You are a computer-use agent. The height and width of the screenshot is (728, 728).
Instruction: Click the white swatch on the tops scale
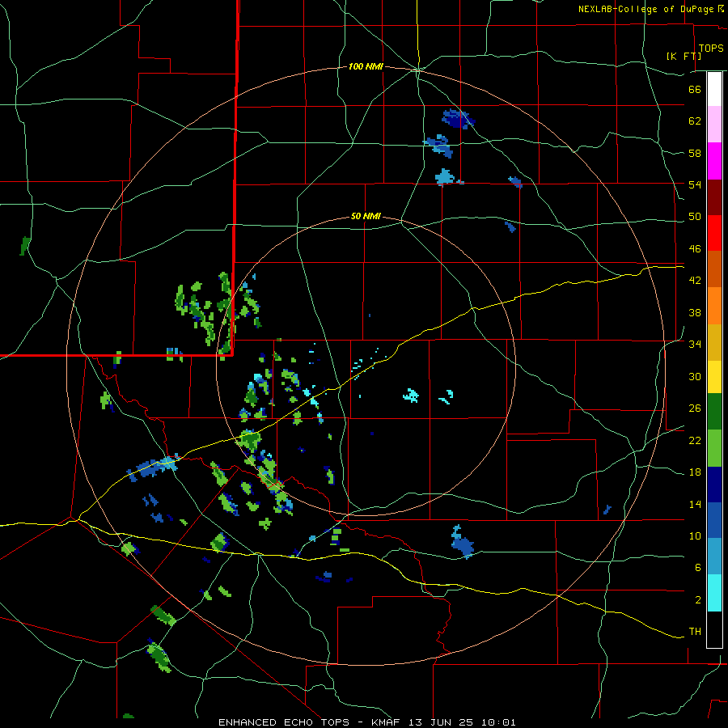click(x=714, y=89)
